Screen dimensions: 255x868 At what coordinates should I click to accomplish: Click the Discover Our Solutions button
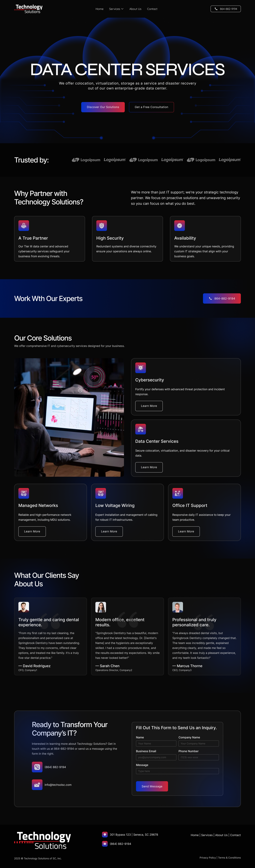(x=103, y=107)
